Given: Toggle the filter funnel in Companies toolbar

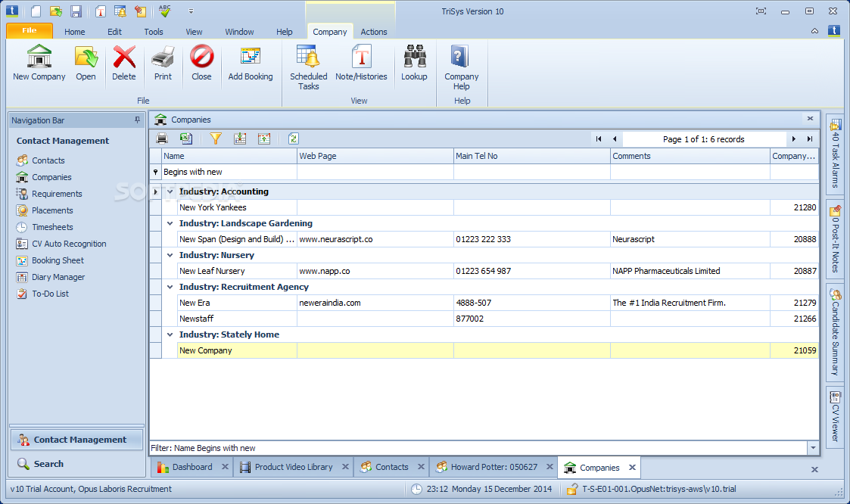Looking at the screenshot, I should click(x=216, y=138).
